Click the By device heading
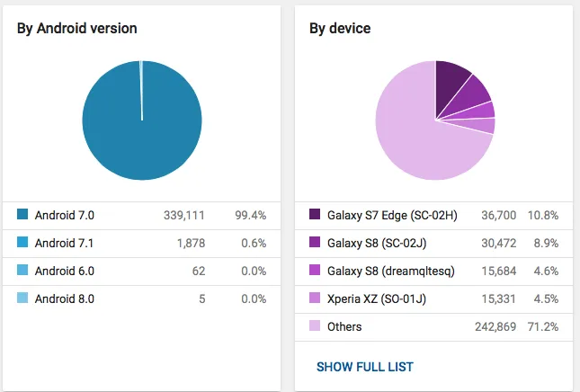This screenshot has width=580, height=392. pos(340,29)
